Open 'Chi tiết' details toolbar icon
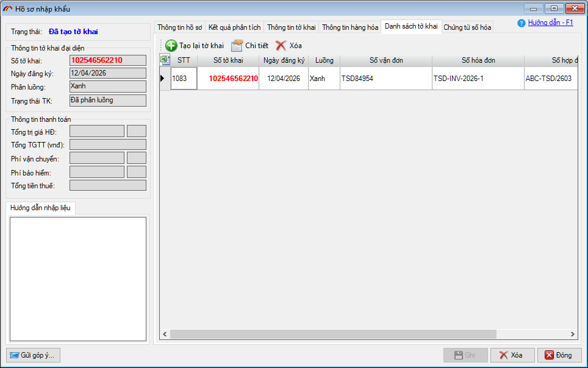The width and height of the screenshot is (588, 368). tap(237, 46)
